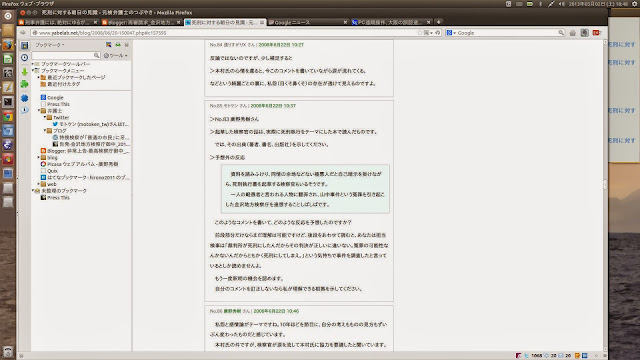The image size is (640, 360).
Task: Switch to the Blogger tab
Action: coord(141,22)
